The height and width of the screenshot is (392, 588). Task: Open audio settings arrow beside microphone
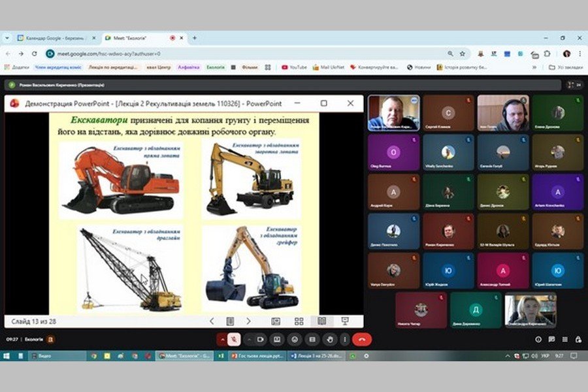point(223,339)
